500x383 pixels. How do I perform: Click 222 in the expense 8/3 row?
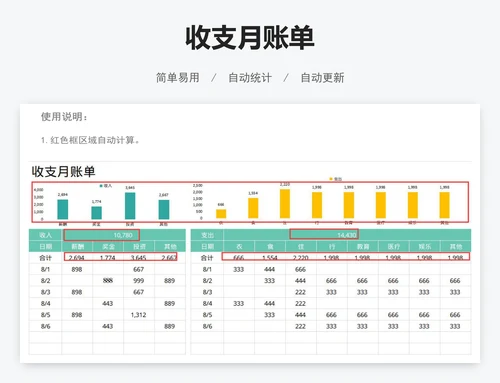point(301,292)
